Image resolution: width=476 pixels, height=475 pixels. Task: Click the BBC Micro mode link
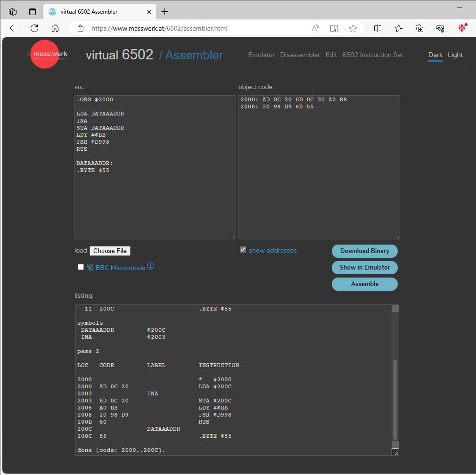(120, 268)
